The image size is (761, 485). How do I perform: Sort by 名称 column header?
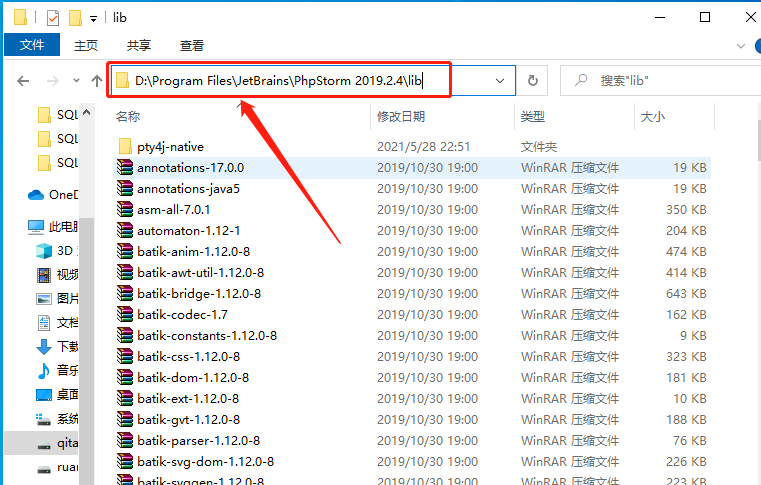[x=128, y=117]
